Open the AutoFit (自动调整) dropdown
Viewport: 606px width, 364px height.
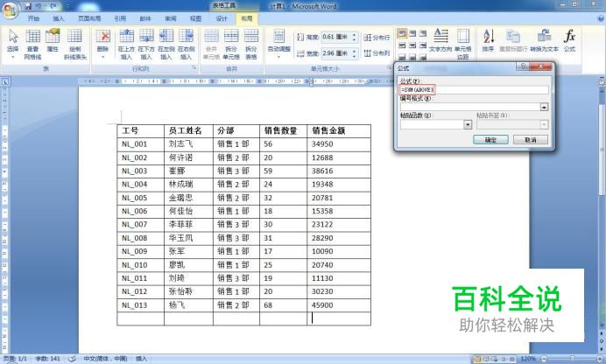[x=279, y=43]
